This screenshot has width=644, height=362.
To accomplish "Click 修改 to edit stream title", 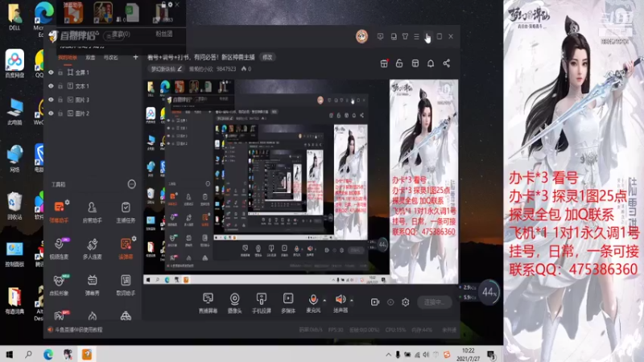I will click(x=267, y=57).
